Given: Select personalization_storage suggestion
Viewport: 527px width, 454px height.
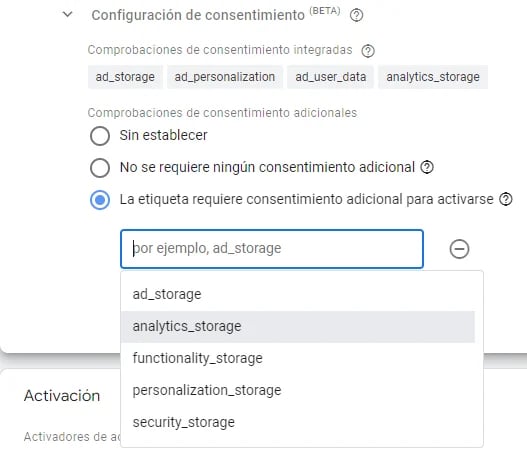Looking at the screenshot, I should [298, 390].
